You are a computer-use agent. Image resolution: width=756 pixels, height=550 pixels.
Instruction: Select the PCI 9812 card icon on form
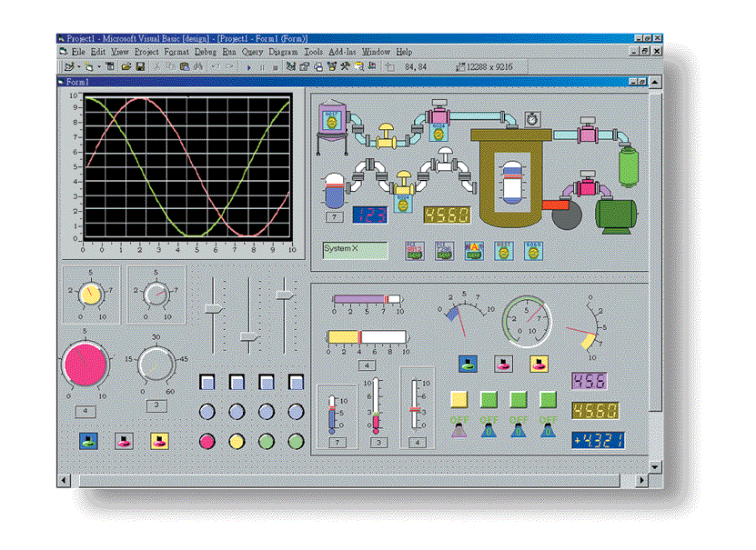(x=415, y=251)
